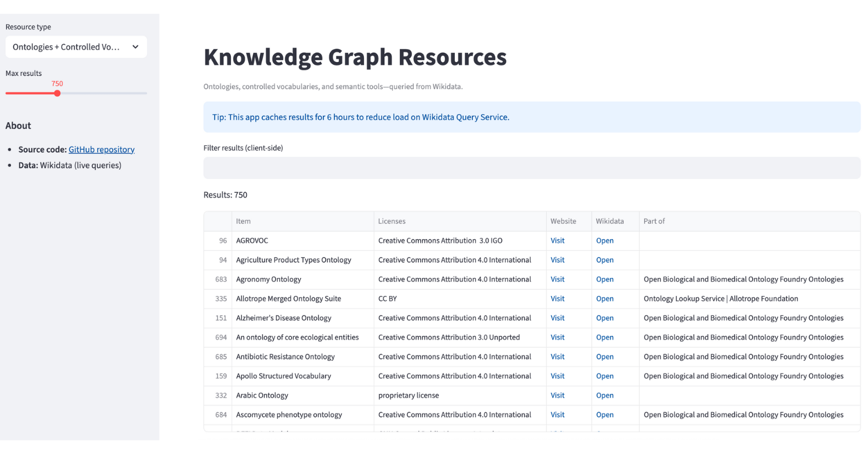Open the Arabic Ontology Wikidata entry
868x454 pixels.
pyautogui.click(x=605, y=395)
